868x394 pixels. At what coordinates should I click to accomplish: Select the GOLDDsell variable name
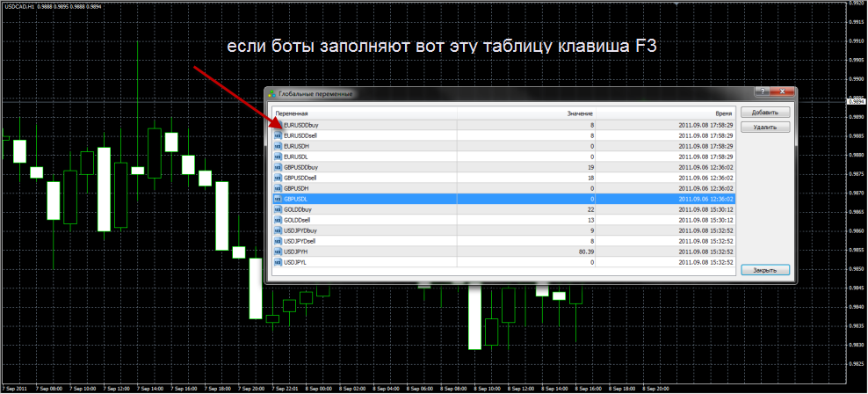click(297, 220)
